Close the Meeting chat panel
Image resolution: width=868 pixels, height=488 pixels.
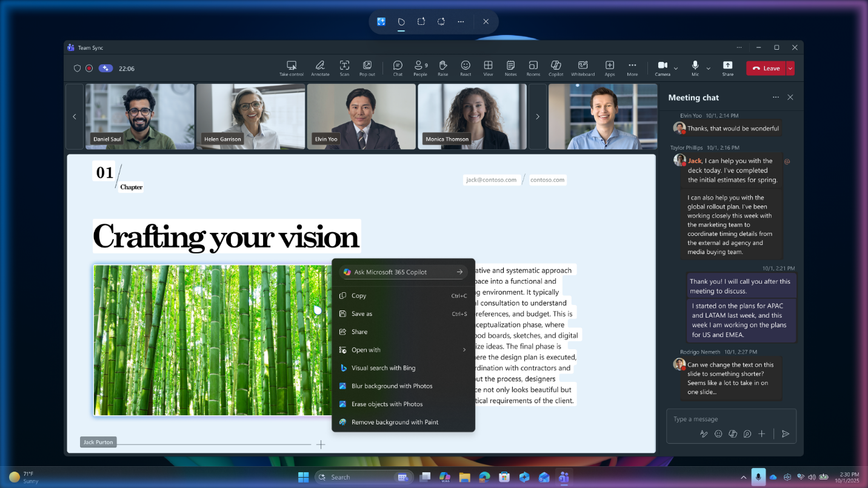point(790,97)
